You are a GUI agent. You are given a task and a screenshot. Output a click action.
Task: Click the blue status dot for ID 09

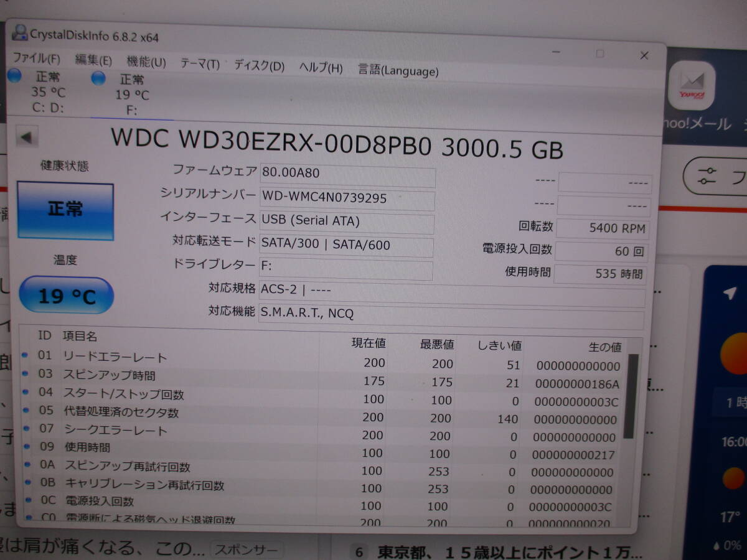pos(26,446)
